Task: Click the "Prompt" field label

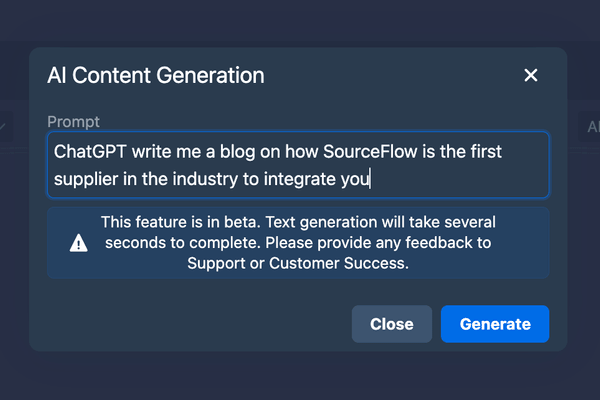Action: (74, 122)
